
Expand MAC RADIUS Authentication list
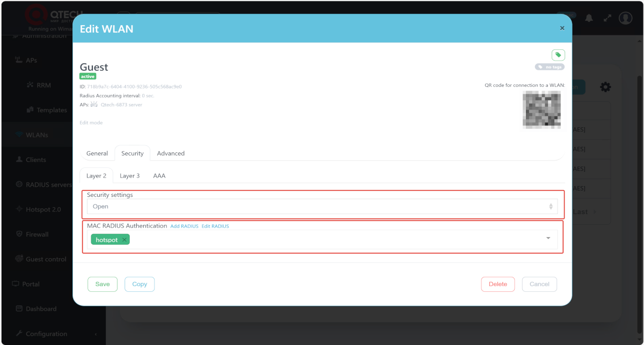coord(548,238)
